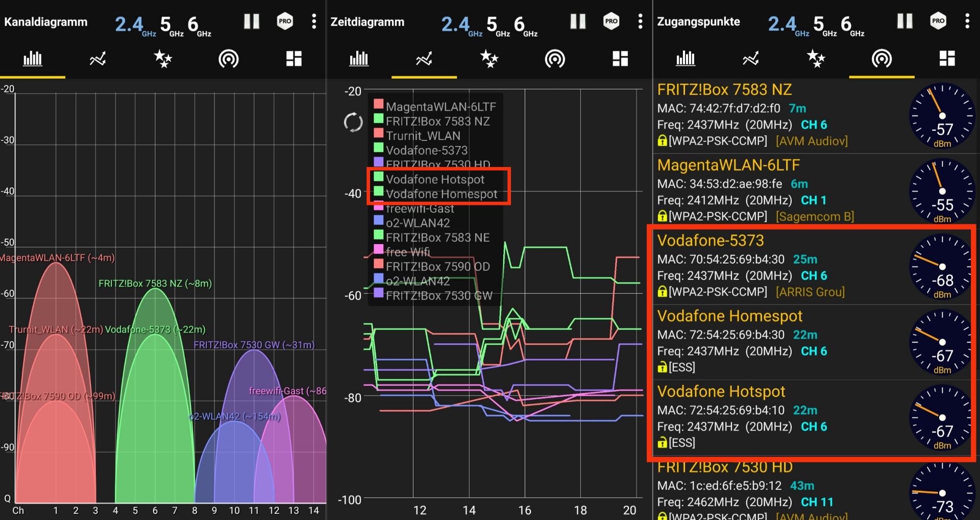The image size is (980, 520).
Task: Pause scanning in the Zeitdiagramm panel
Action: [578, 21]
